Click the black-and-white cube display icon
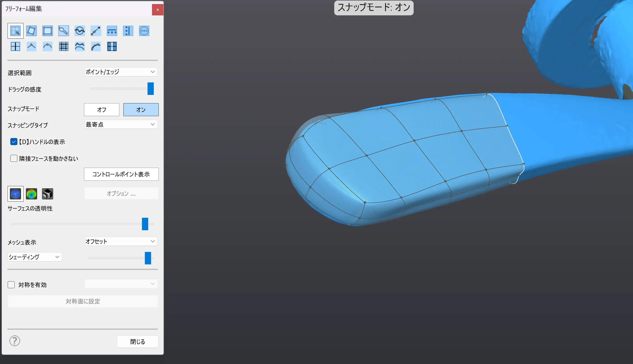This screenshot has width=633, height=364. point(48,194)
